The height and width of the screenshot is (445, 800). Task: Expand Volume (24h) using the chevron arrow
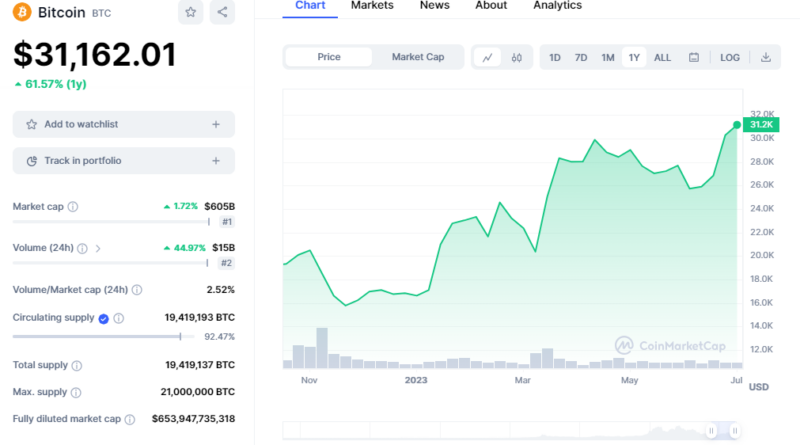point(98,248)
